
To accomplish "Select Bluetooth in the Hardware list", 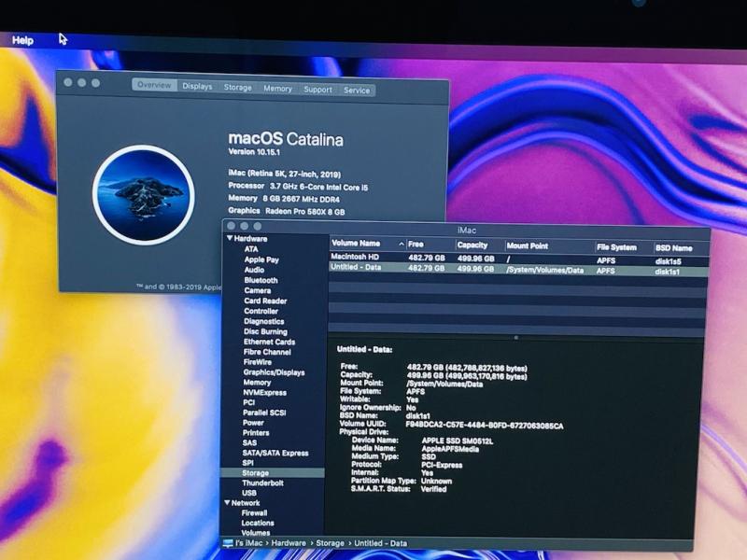I will click(261, 280).
